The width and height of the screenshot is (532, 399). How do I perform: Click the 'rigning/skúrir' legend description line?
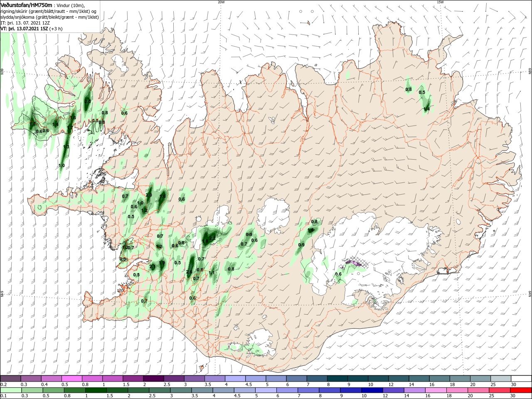tap(48, 11)
